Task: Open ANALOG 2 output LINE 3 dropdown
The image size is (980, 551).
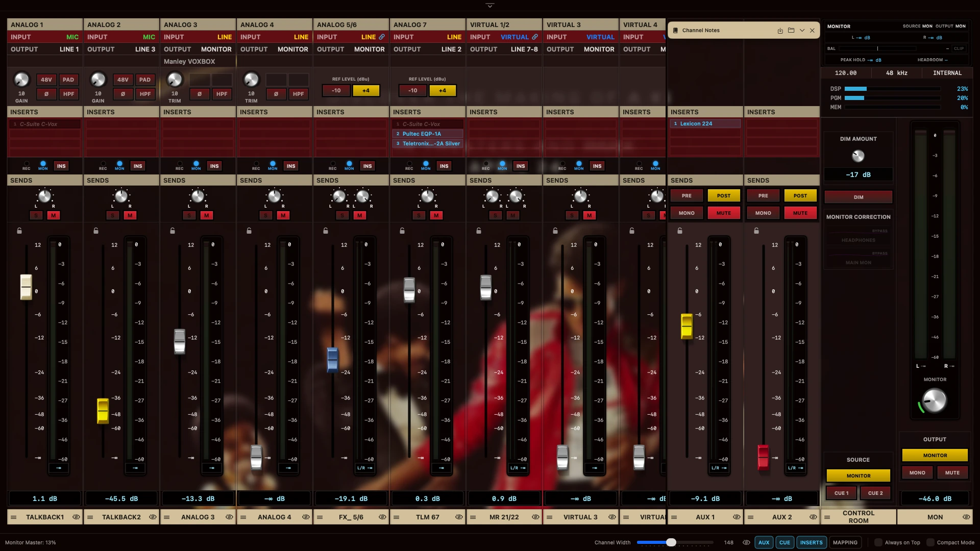Action: [145, 49]
